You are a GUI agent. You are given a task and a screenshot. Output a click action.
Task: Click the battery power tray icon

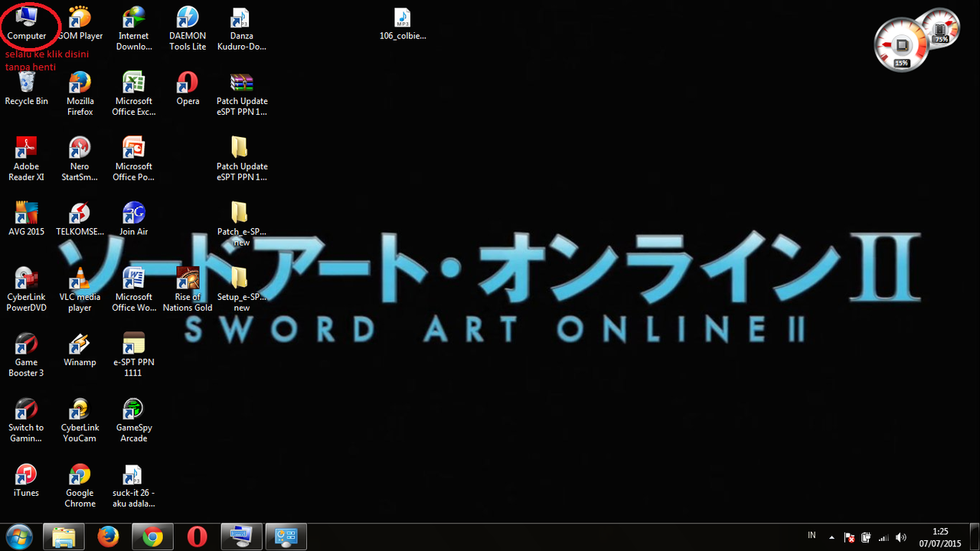(866, 537)
